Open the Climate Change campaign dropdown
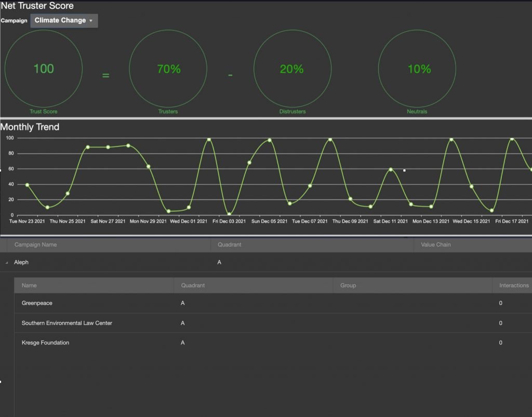The height and width of the screenshot is (417, 532). pyautogui.click(x=64, y=21)
